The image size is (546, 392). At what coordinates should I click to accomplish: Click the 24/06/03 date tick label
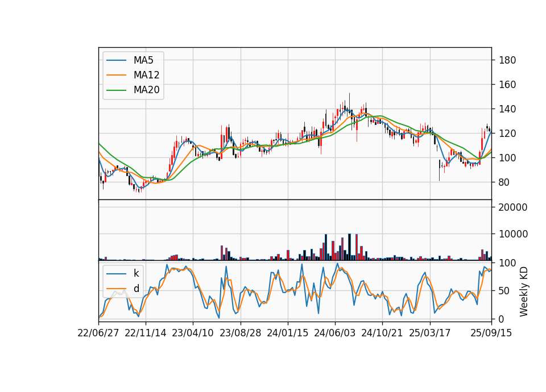[x=335, y=333]
